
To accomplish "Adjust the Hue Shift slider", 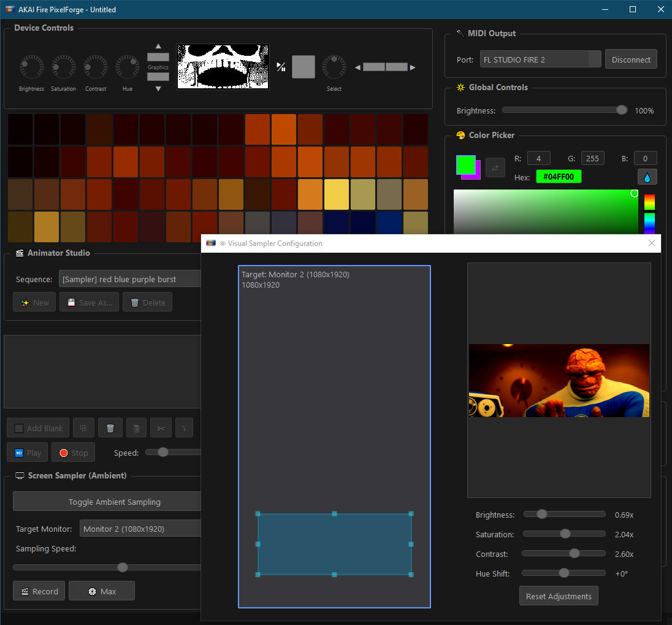I will pyautogui.click(x=564, y=573).
